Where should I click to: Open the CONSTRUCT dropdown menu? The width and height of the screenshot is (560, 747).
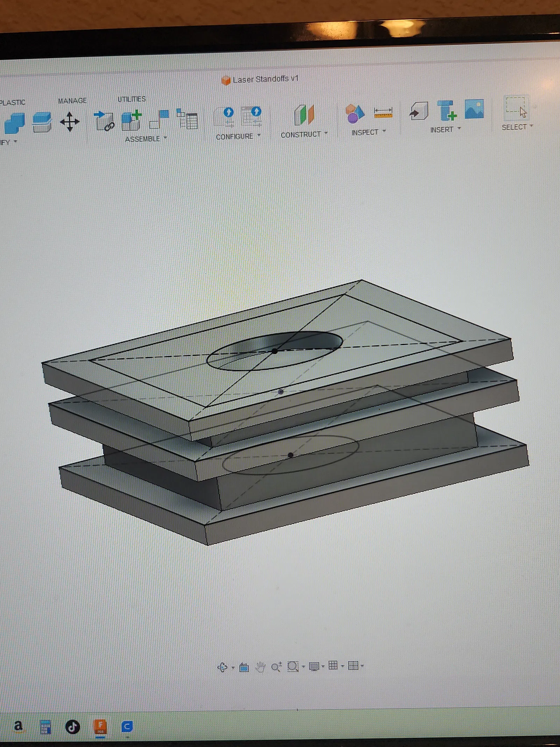304,134
